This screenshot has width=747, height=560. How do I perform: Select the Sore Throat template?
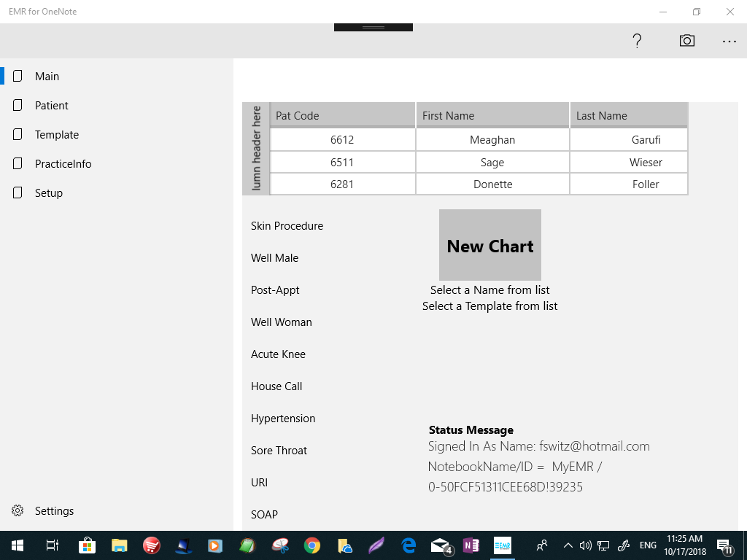pyautogui.click(x=279, y=450)
